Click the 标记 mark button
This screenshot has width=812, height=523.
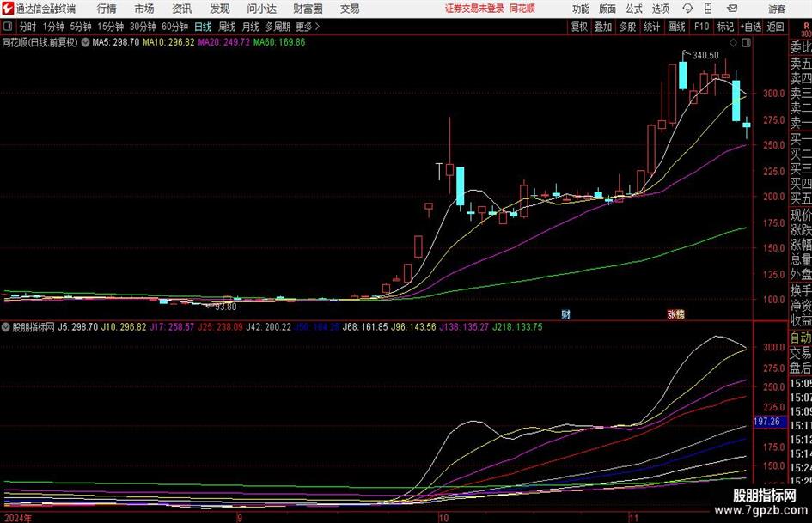point(725,27)
